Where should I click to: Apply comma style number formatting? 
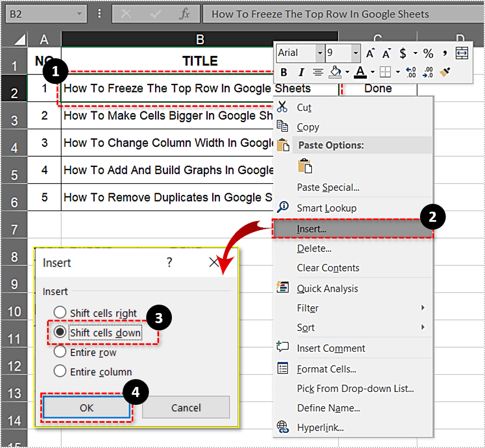point(444,53)
